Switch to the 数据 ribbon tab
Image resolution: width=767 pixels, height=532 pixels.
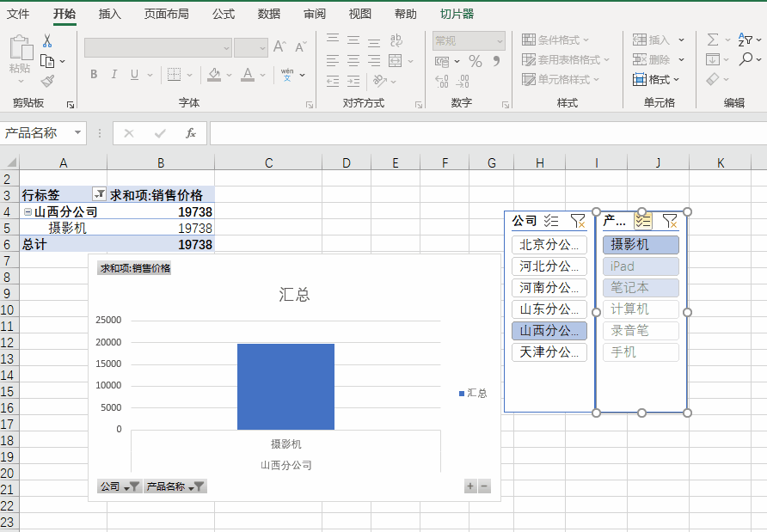click(268, 14)
